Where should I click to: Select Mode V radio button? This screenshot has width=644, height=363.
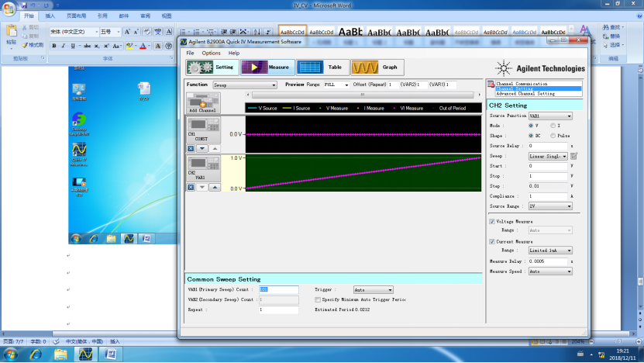(x=531, y=126)
